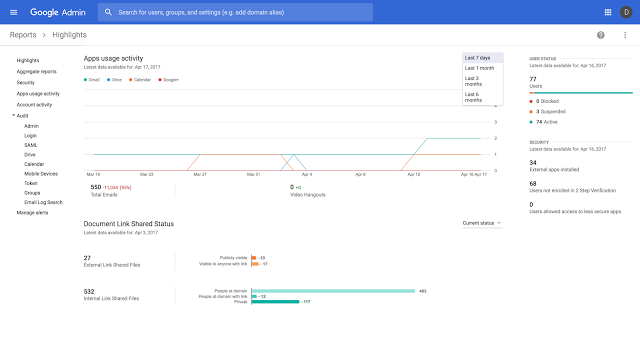The height and width of the screenshot is (362, 640).
Task: Toggle the Google+ legend series dot
Action: click(x=160, y=80)
